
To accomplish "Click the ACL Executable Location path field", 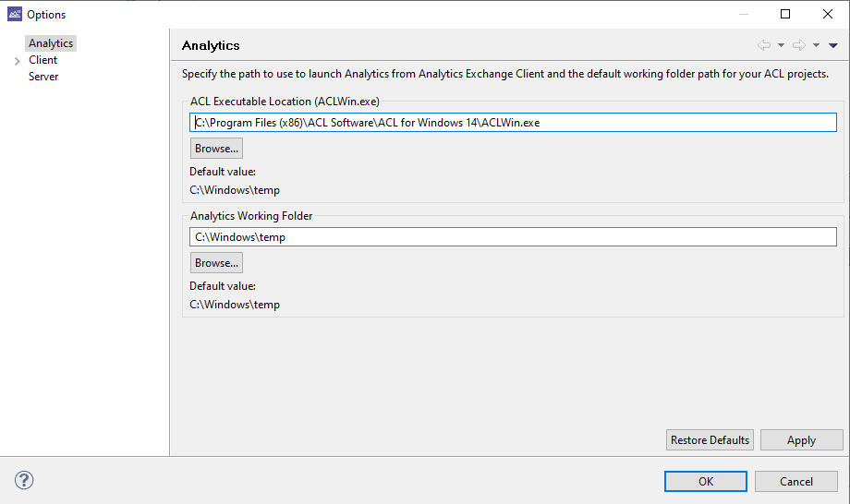I will [x=513, y=123].
